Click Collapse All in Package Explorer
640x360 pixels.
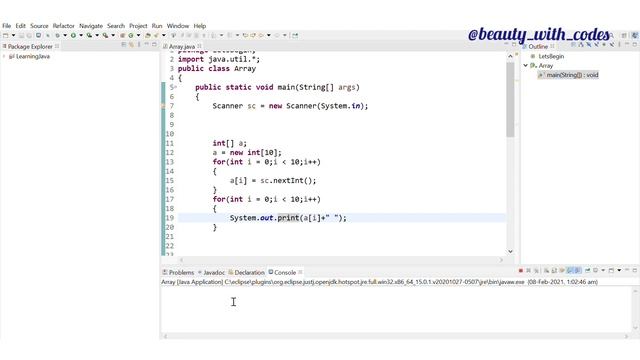pos(123,44)
